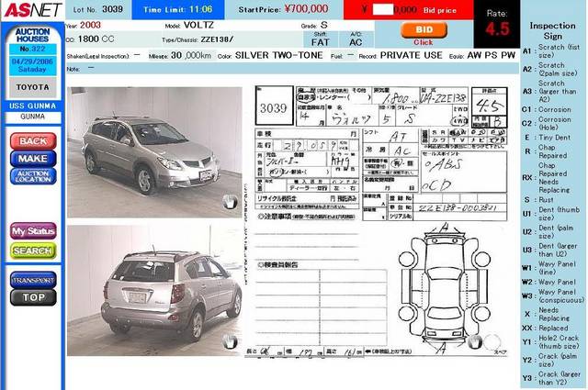Screen dimensions: 588x390
Task: Click color SILVER TWO-TONE text
Action: 279,55
